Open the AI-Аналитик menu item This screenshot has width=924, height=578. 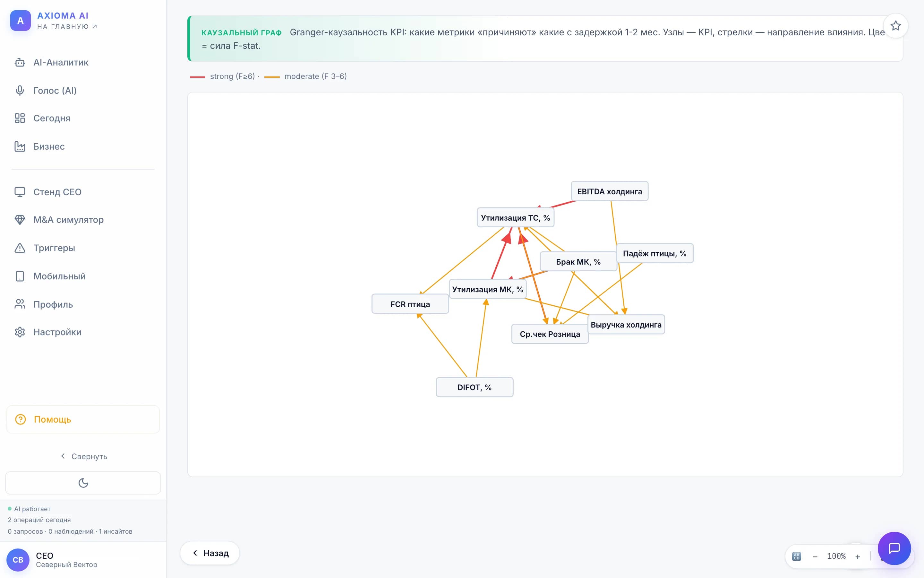[x=83, y=62]
